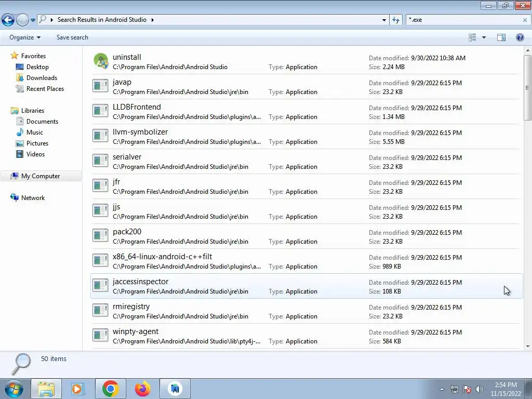Click the 9/30/2022 10:38 AM date
This screenshot has width=532, height=399.
[438, 58]
